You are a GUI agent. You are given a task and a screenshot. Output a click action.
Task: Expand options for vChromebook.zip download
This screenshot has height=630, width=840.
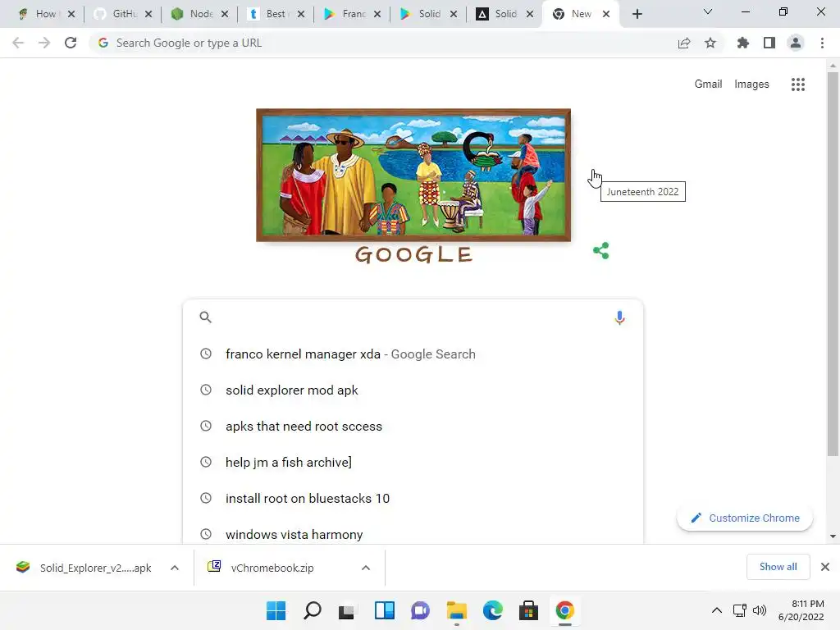pos(366,568)
